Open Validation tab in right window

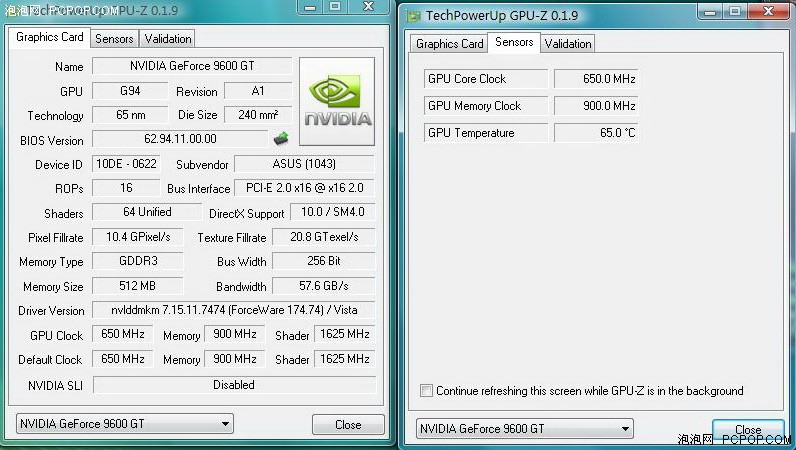(568, 44)
